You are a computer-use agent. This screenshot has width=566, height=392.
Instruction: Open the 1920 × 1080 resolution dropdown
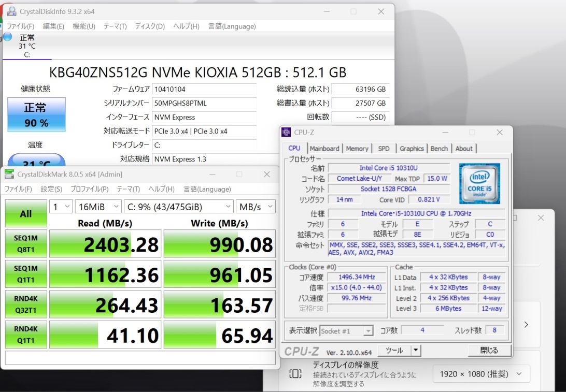pos(481,374)
